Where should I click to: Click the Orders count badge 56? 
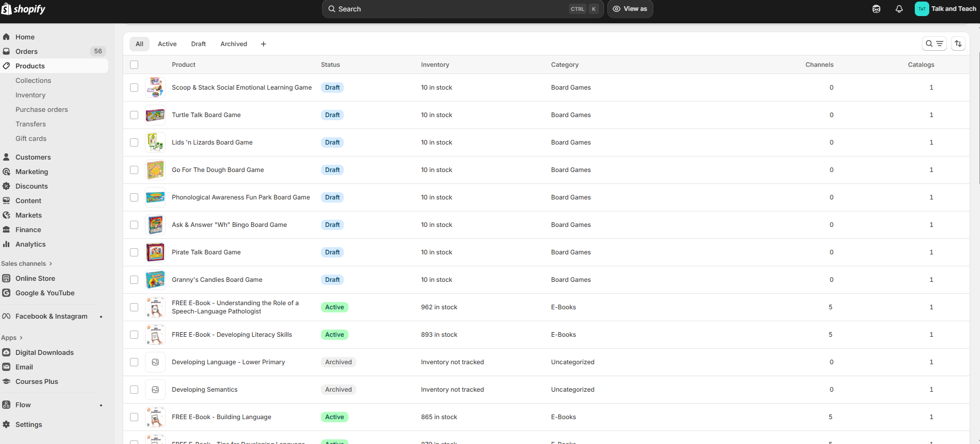[x=98, y=51]
